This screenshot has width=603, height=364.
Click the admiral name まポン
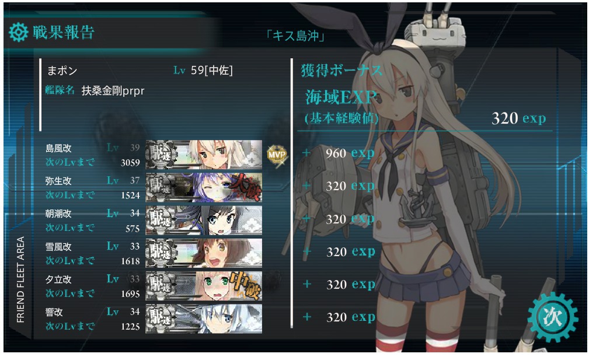[62, 71]
